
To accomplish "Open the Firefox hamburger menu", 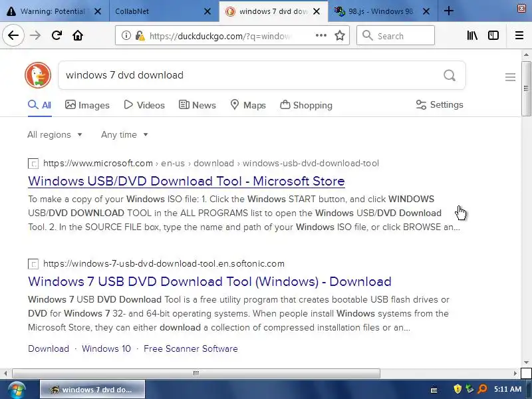I will [519, 35].
